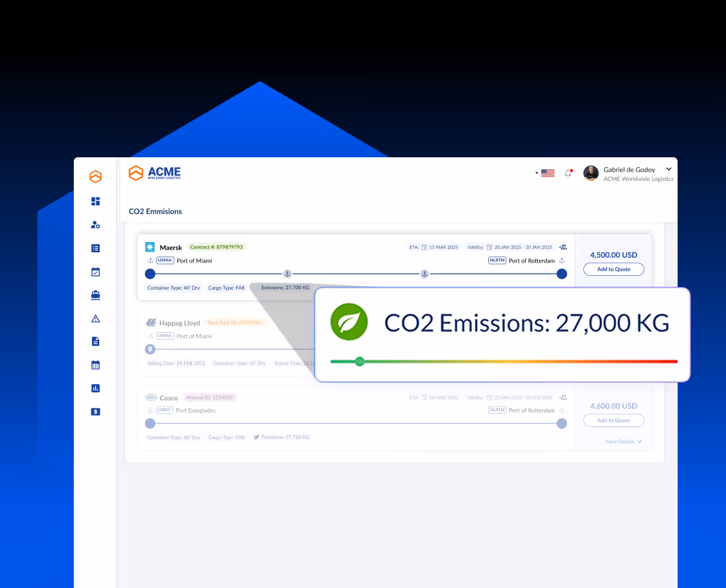Click Port of Rotterdam on Cosco card
The width and height of the screenshot is (726, 588).
[532, 410]
